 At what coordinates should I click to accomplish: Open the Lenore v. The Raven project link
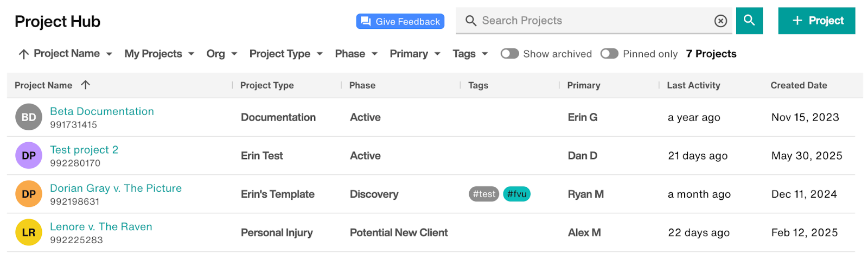point(101,226)
